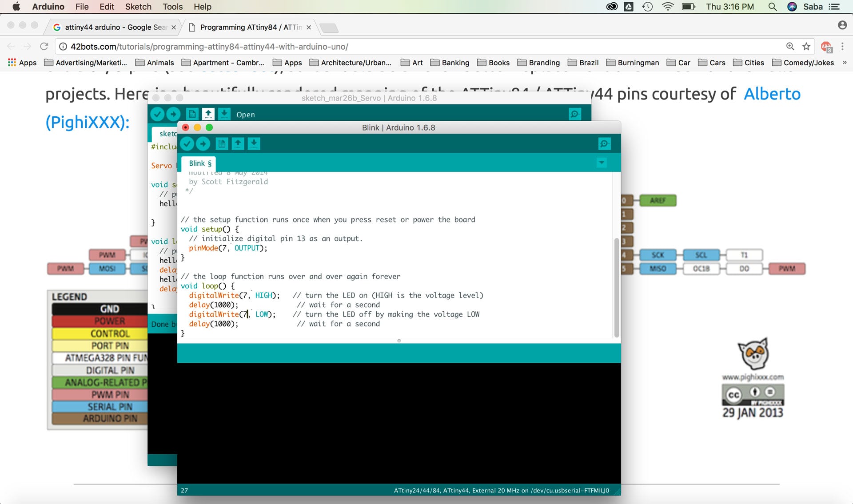Open Burningman bookmarks folder
Image resolution: width=853 pixels, height=504 pixels.
[x=633, y=63]
